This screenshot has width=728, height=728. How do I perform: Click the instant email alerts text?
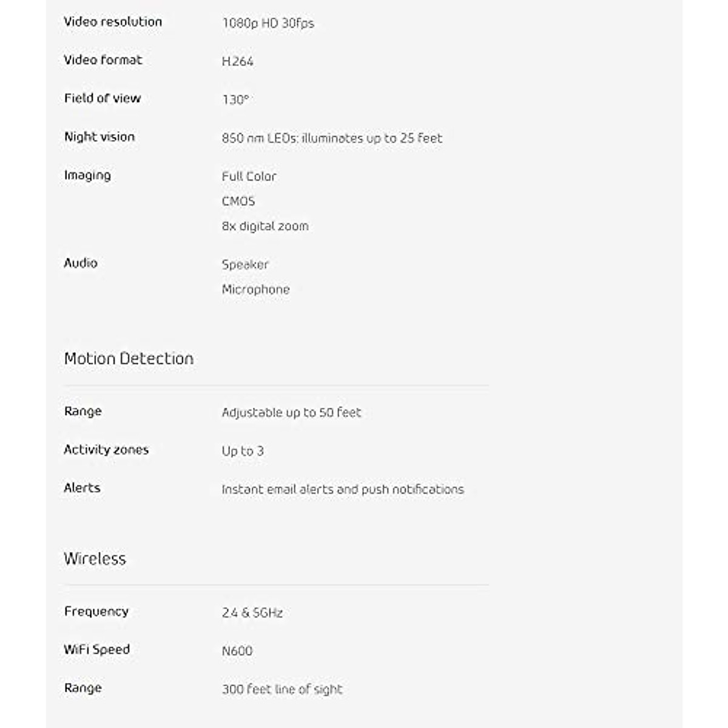342,489
